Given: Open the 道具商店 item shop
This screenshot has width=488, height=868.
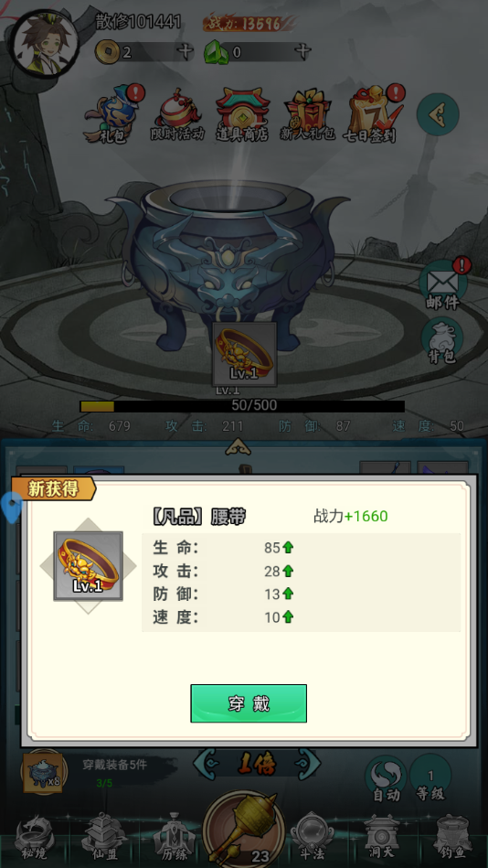Looking at the screenshot, I should click(242, 115).
